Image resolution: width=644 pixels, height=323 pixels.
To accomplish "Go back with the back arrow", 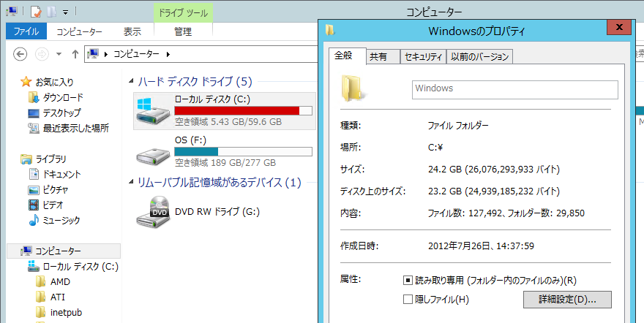I will coord(20,53).
